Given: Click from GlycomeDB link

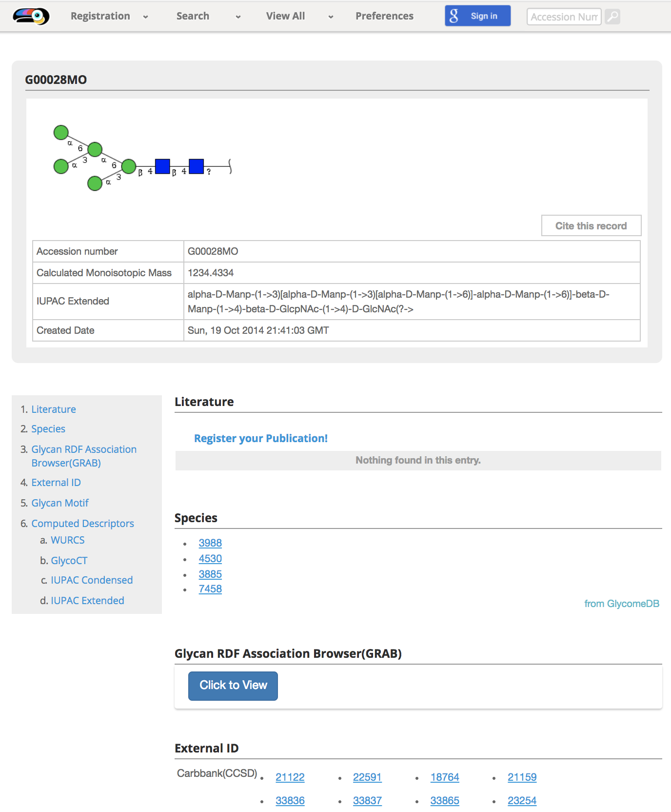Looking at the screenshot, I should 622,604.
